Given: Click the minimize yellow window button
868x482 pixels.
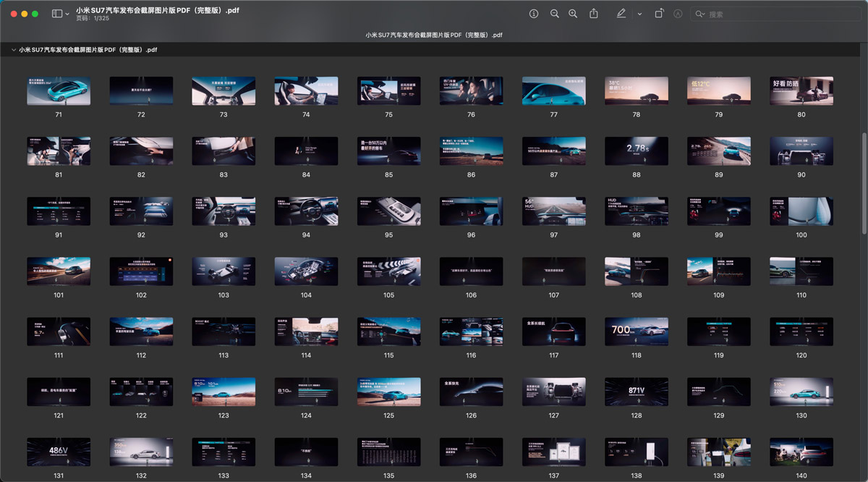Looking at the screenshot, I should 25,14.
